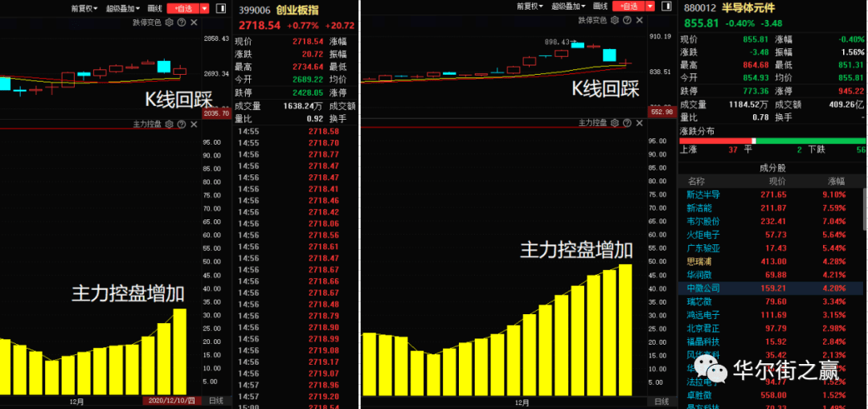Open 主力控盘 help icon in 创业板指 chart

[x=181, y=125]
